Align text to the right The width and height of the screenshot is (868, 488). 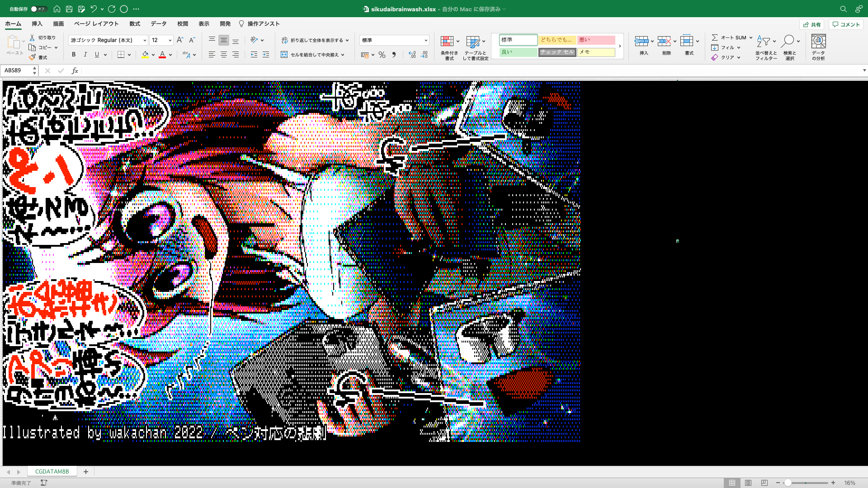(236, 55)
